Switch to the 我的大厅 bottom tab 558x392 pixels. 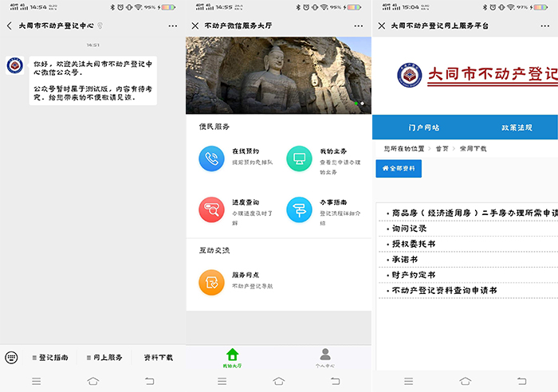click(232, 357)
